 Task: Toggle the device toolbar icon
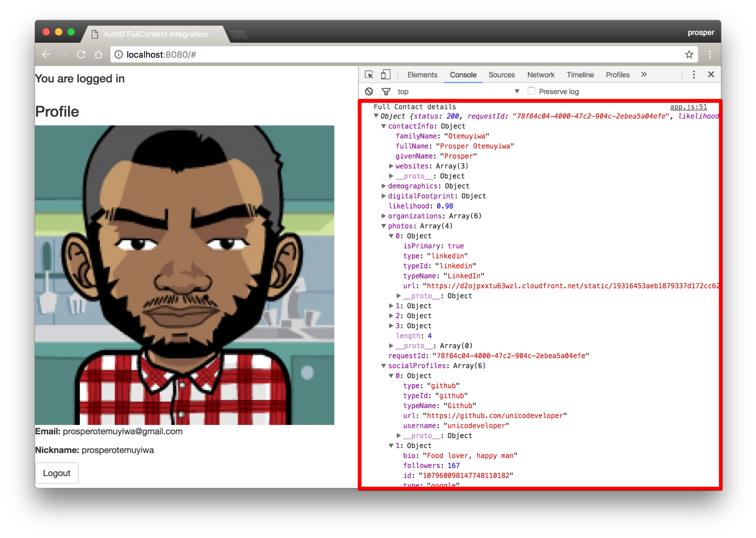[385, 75]
